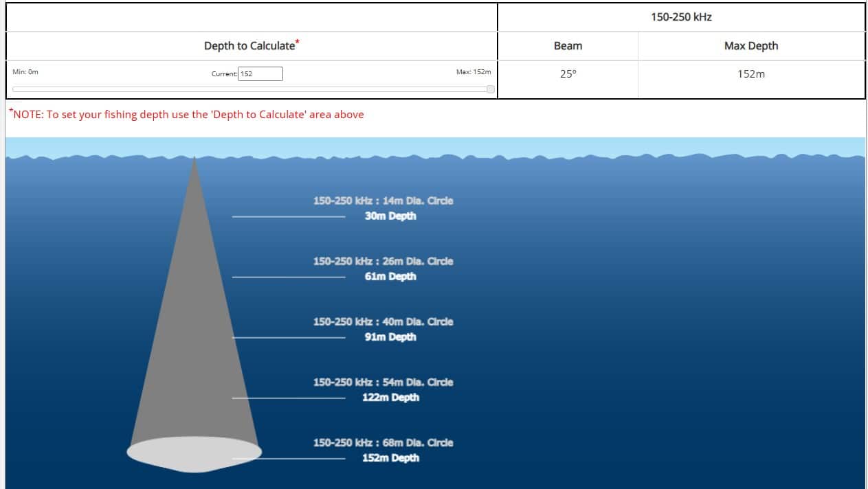Click the 'Max Depth' column header
Viewport: 868px width, 489px height.
click(751, 46)
